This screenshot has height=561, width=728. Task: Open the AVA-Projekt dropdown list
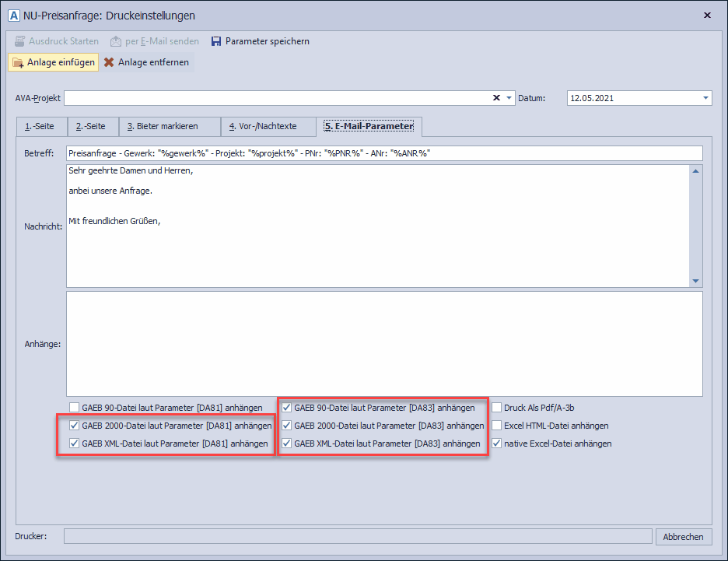pyautogui.click(x=509, y=98)
